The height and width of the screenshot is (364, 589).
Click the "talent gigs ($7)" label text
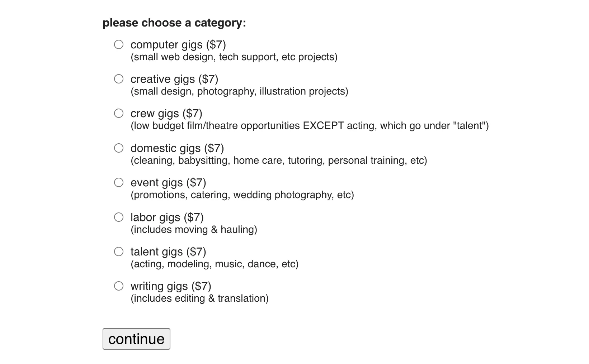tap(168, 252)
